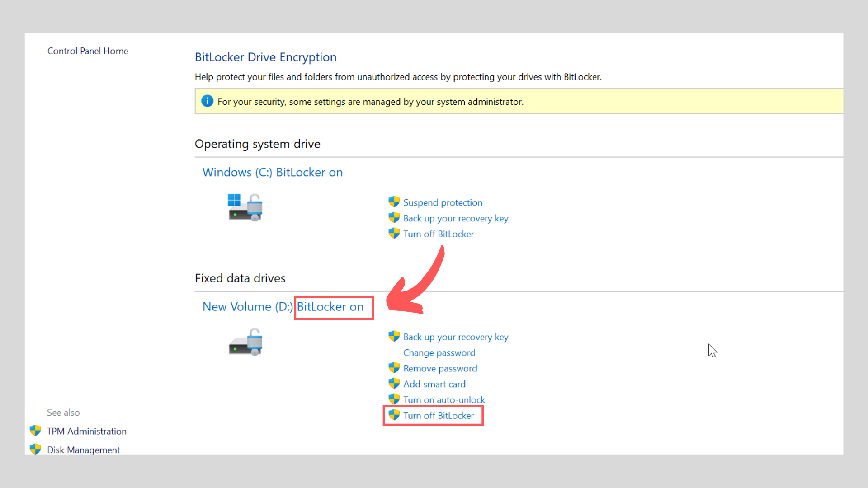Back up recovery key for Windows (C:)
Viewport: 868px width, 488px height.
(x=456, y=218)
